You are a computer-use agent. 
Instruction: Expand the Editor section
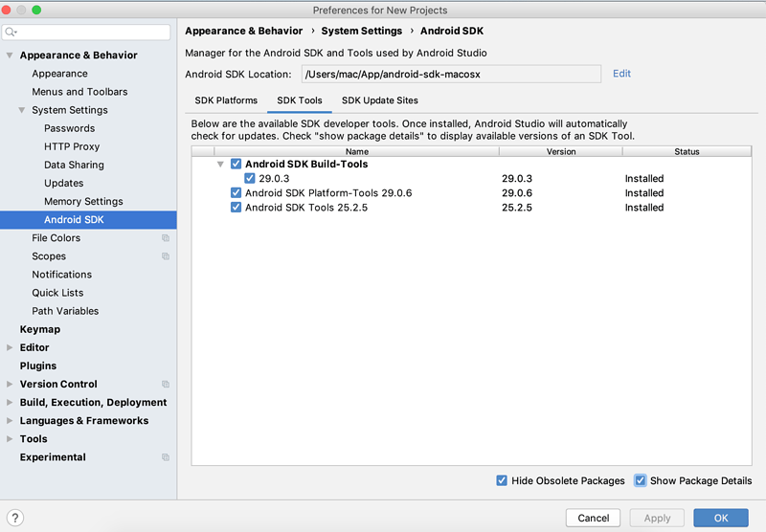tap(10, 347)
